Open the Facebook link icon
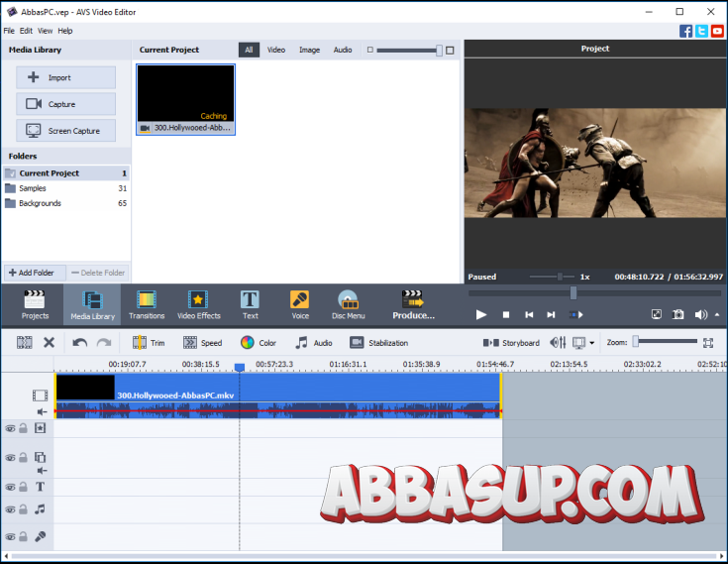This screenshot has height=564, width=728. [685, 31]
